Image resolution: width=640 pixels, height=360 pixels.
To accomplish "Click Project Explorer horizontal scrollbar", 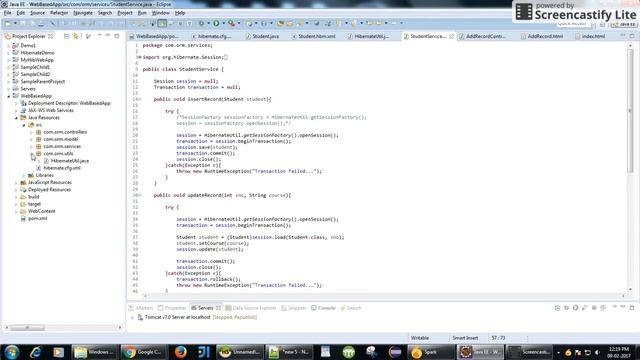I will pyautogui.click(x=27, y=327).
